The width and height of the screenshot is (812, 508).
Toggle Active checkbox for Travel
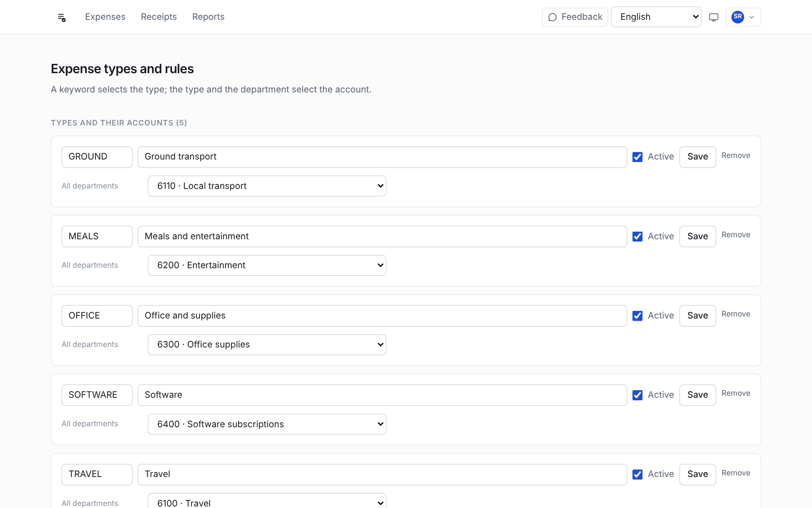(x=637, y=474)
